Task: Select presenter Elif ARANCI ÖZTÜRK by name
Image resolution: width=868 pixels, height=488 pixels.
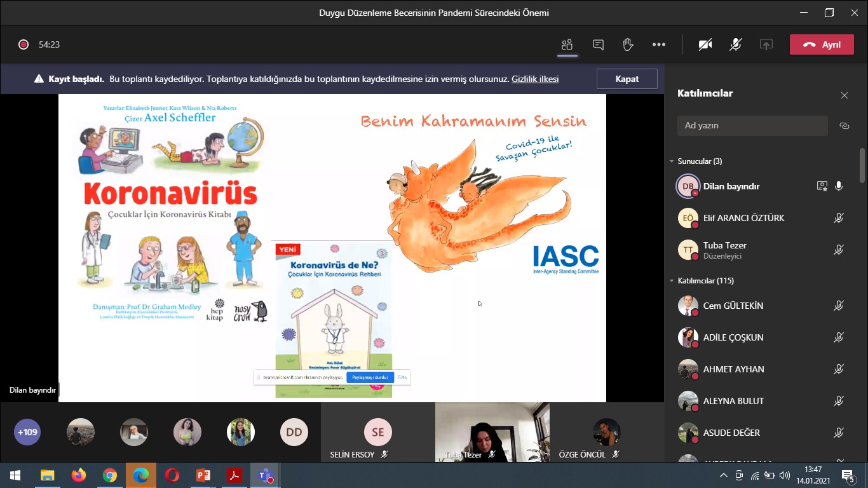Action: click(x=743, y=218)
